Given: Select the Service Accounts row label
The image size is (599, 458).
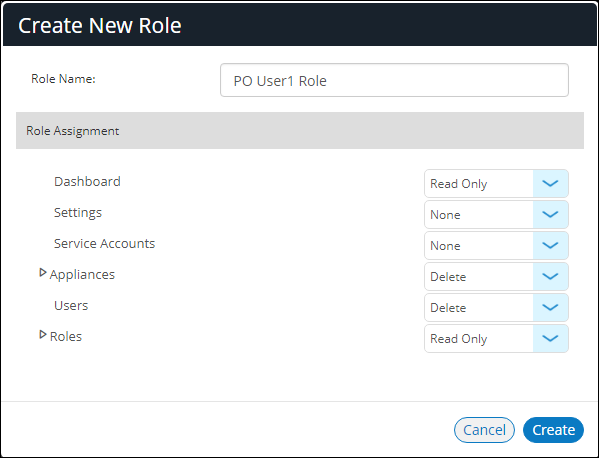Looking at the screenshot, I should pos(104,244).
